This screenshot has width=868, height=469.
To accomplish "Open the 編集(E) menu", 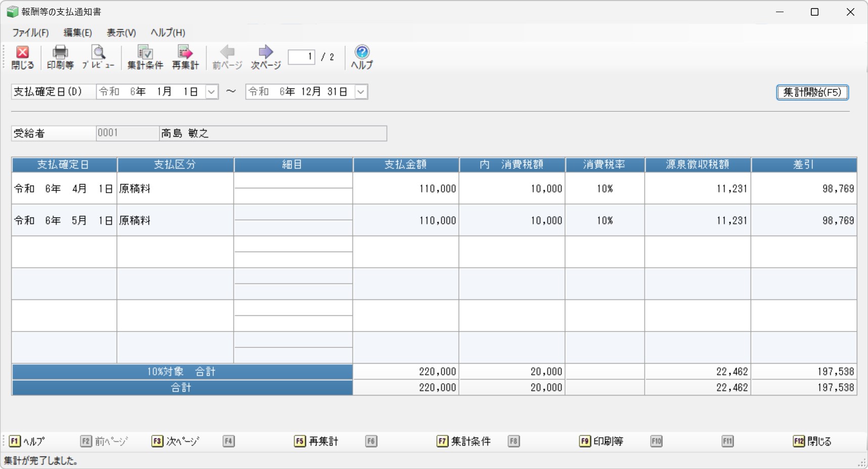I will pos(77,33).
